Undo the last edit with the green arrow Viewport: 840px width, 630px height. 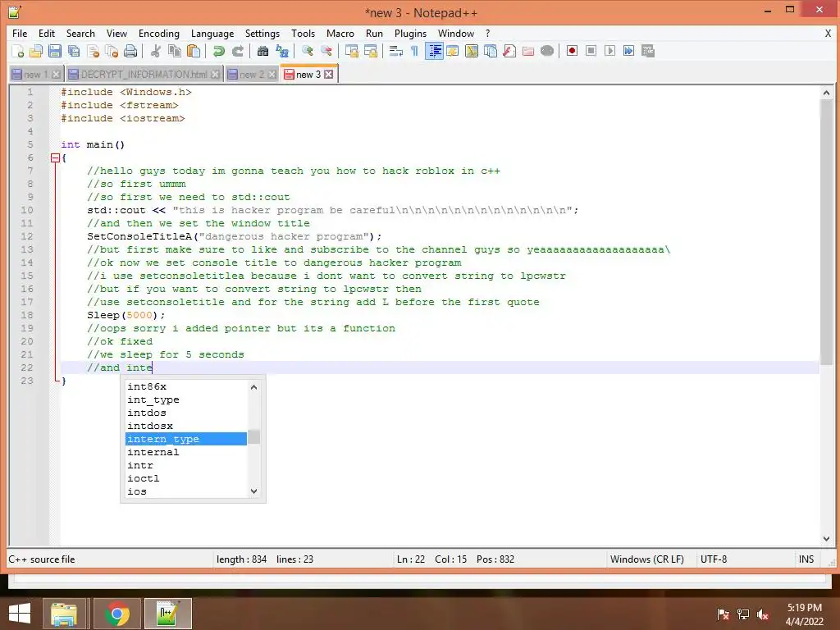click(x=218, y=51)
